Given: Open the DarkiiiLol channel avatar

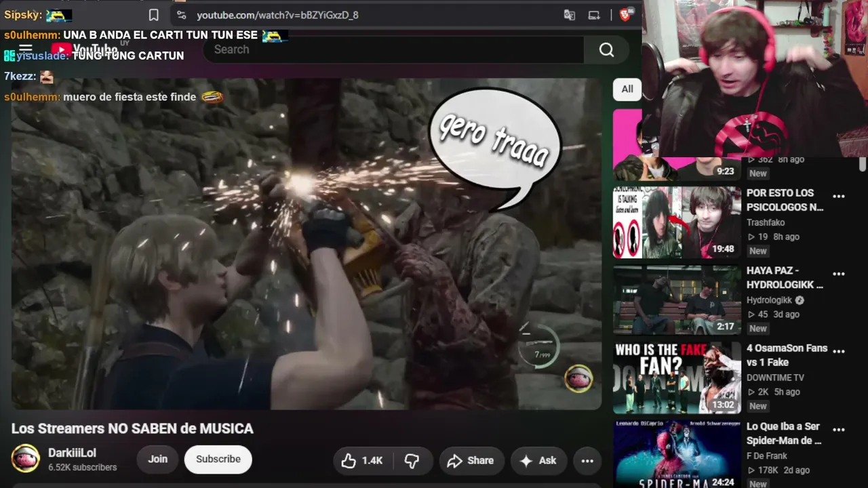Looking at the screenshot, I should click(26, 459).
